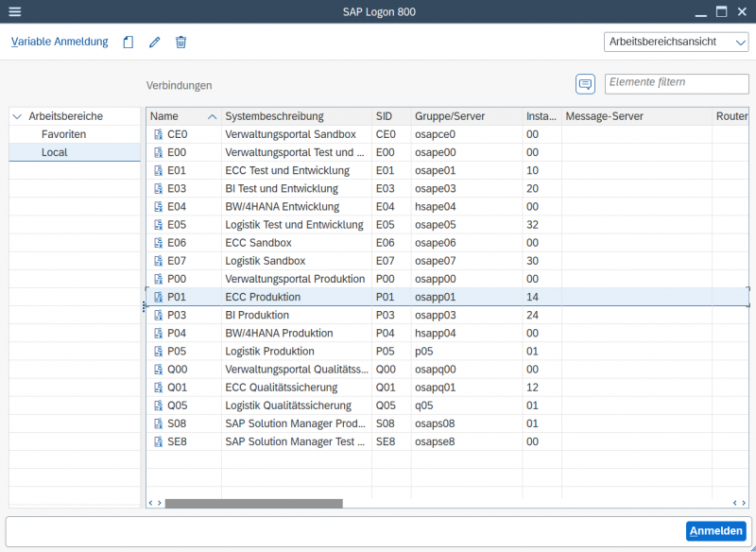Select 'BW/4HANA Entwicklung' description
Image resolution: width=756 pixels, height=552 pixels.
282,207
